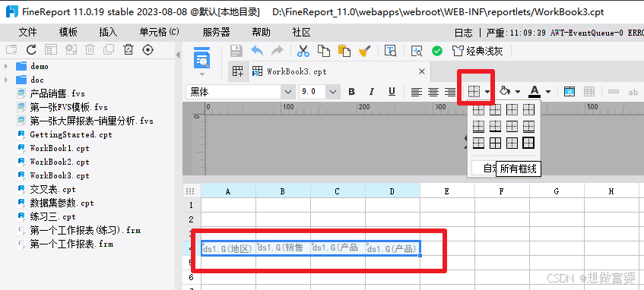Copy the selected cells
The height and width of the screenshot is (290, 644).
(324, 51)
